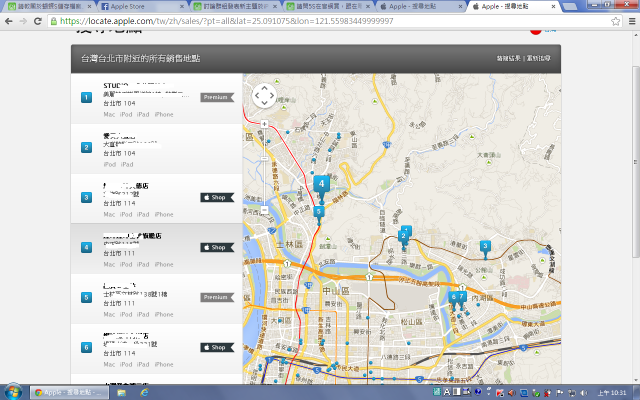
Task: Click the Shop badge on result 3
Action: [217, 198]
